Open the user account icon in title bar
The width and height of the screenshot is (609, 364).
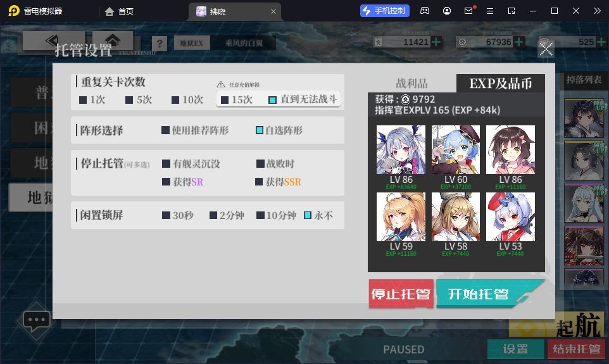447,11
